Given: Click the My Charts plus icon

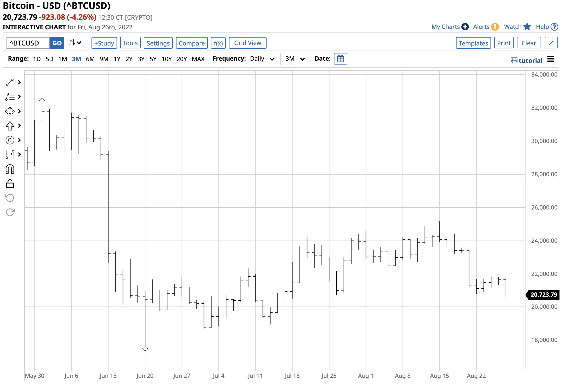Looking at the screenshot, I should pyautogui.click(x=465, y=27).
